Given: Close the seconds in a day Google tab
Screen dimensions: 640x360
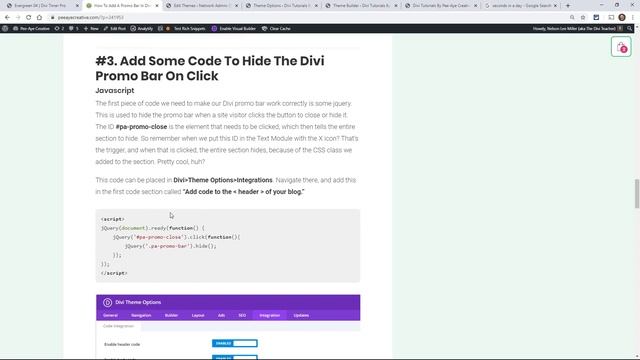Looking at the screenshot, I should pyautogui.click(x=555, y=6).
